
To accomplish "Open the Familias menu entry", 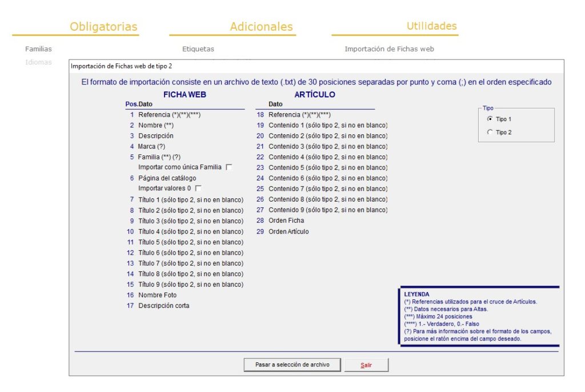I will [38, 49].
